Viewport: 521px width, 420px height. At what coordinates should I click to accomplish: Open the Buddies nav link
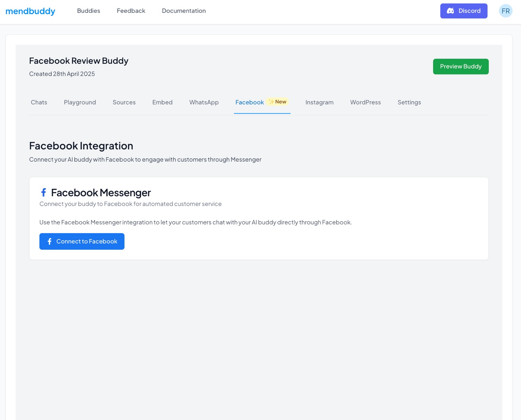(89, 11)
